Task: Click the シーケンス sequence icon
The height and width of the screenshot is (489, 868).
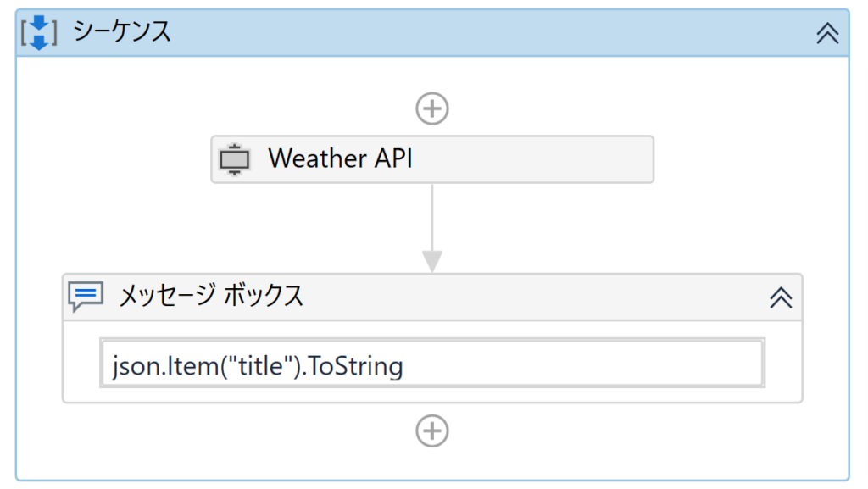Action: (x=39, y=33)
